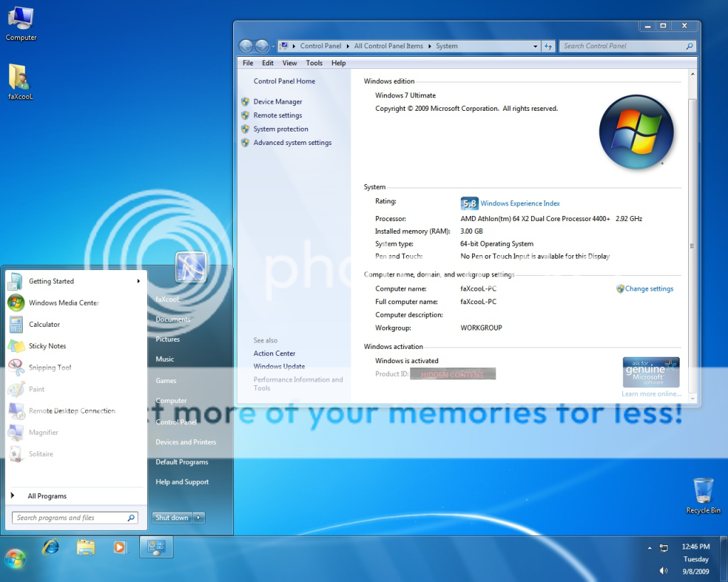Open Windows Update link
The height and width of the screenshot is (582, 728).
pos(279,366)
